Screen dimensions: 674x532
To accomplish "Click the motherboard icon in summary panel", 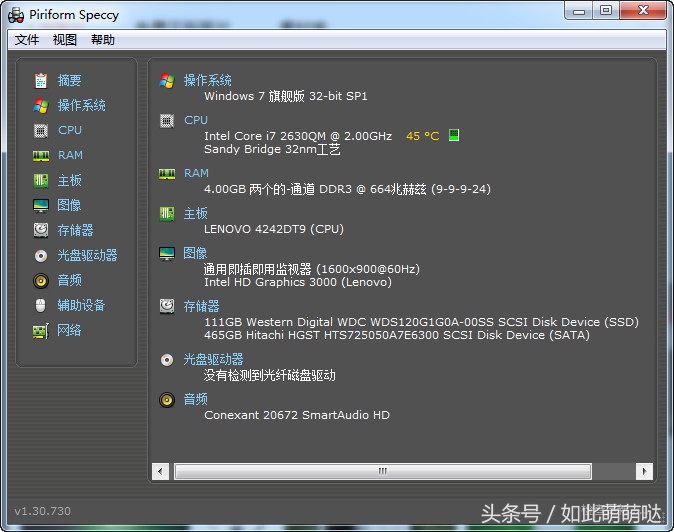I will tap(167, 214).
